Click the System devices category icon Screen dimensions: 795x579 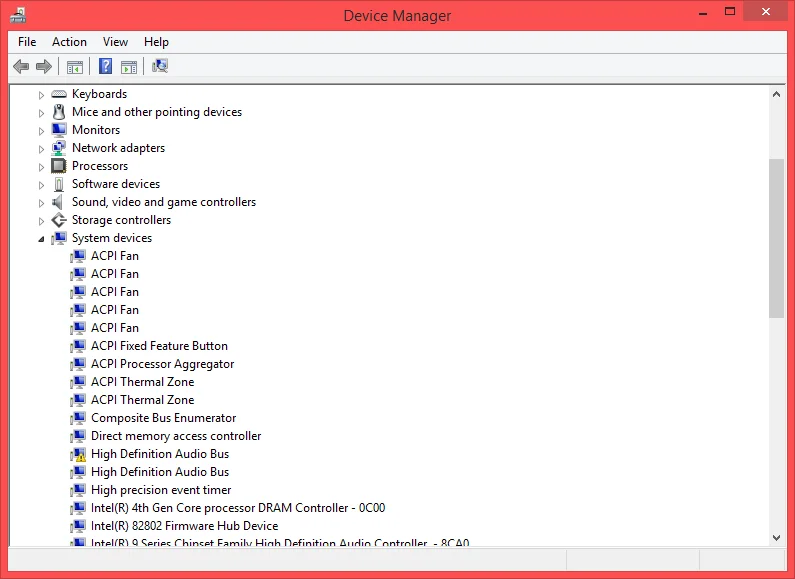tap(59, 238)
